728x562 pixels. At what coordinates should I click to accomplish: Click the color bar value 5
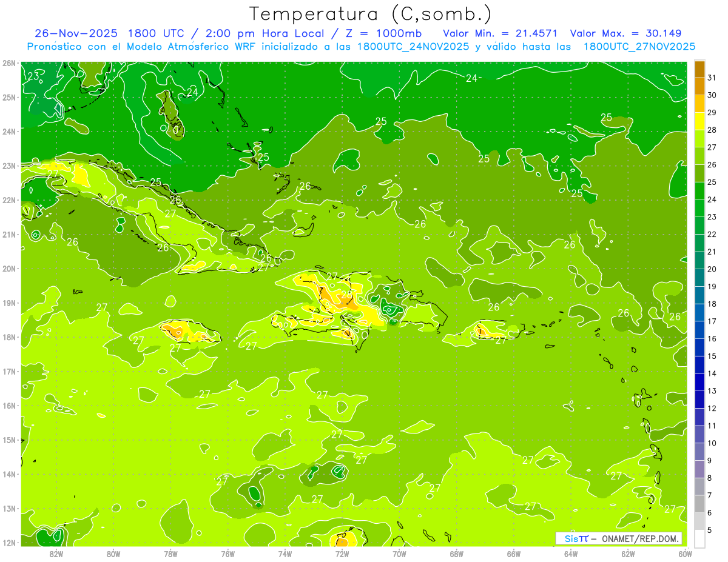(710, 530)
